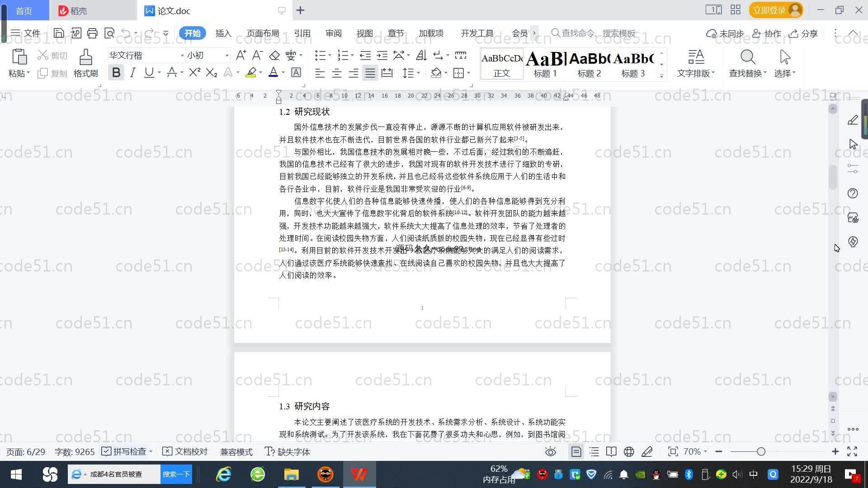Click Document Proofread (文档校对) in status bar
The height and width of the screenshot is (488, 868).
tap(185, 451)
